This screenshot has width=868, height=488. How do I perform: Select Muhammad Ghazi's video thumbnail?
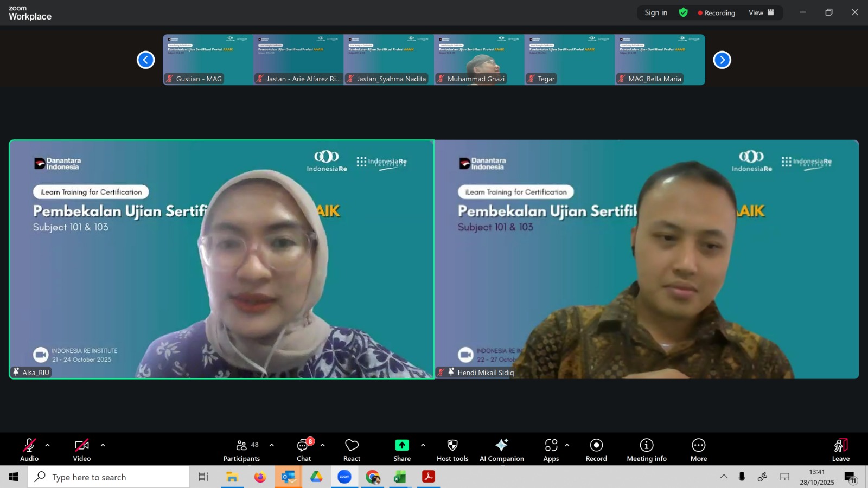click(478, 60)
